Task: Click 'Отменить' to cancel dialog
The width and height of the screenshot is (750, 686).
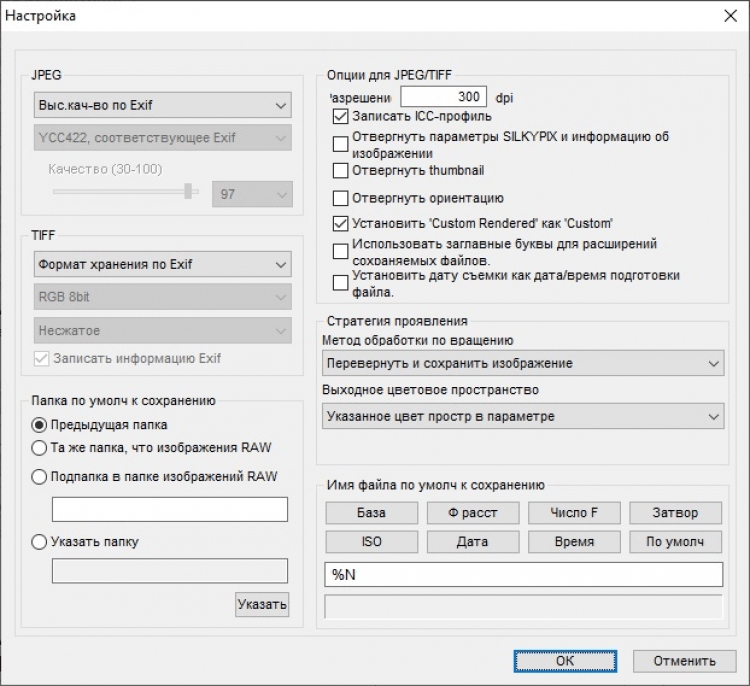Action: click(685, 661)
